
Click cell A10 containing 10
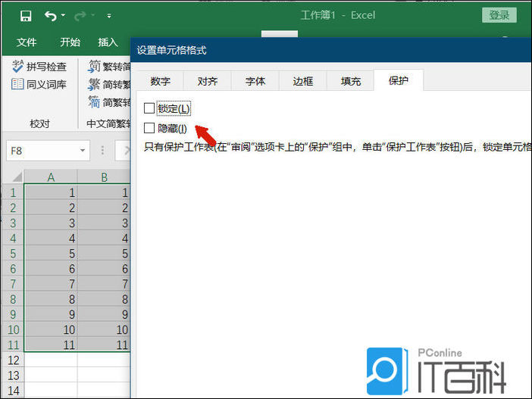click(51, 329)
